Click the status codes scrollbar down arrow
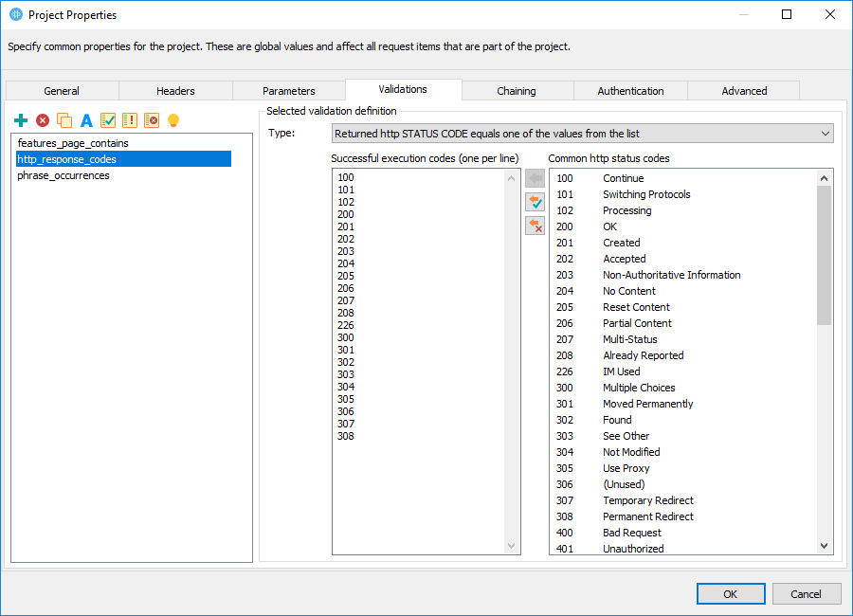This screenshot has width=853, height=616. pos(824,548)
